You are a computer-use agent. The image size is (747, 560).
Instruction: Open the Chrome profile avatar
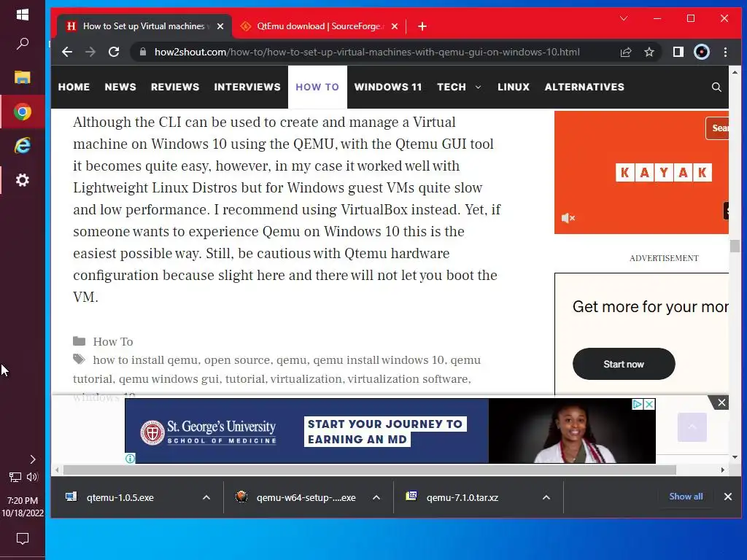701,52
